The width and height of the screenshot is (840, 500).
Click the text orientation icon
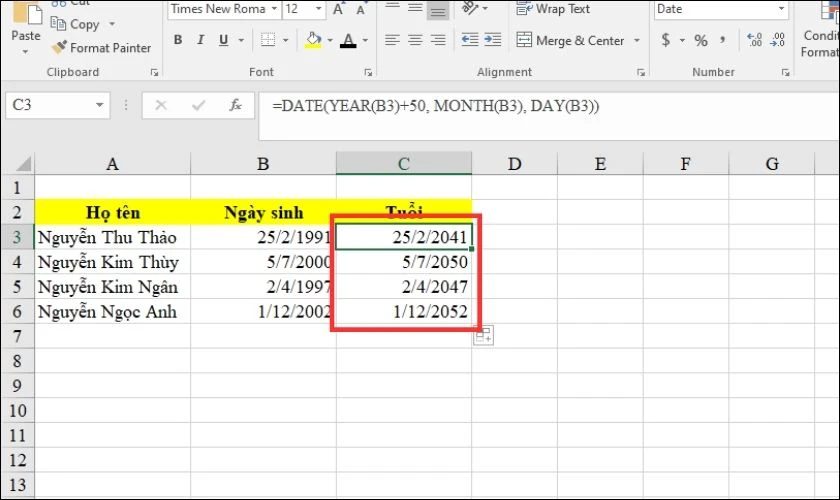coord(470,8)
